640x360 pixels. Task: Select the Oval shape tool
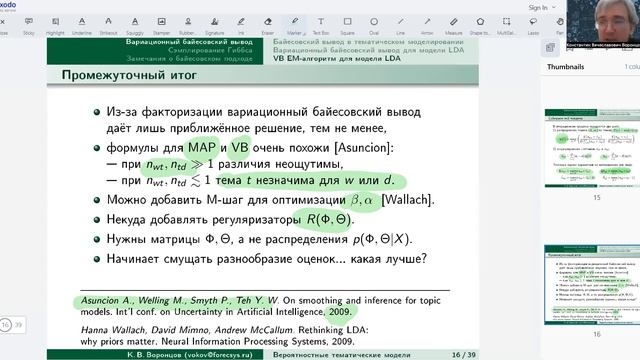point(374,25)
